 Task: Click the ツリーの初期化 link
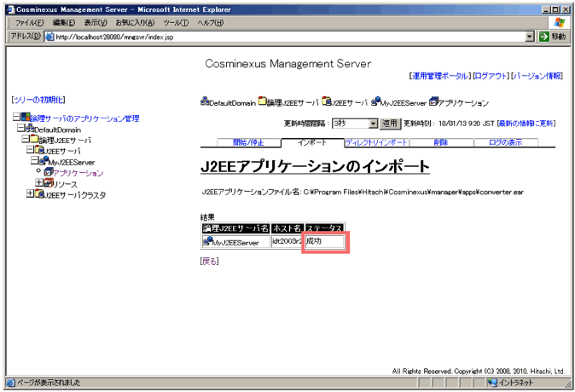pos(38,100)
